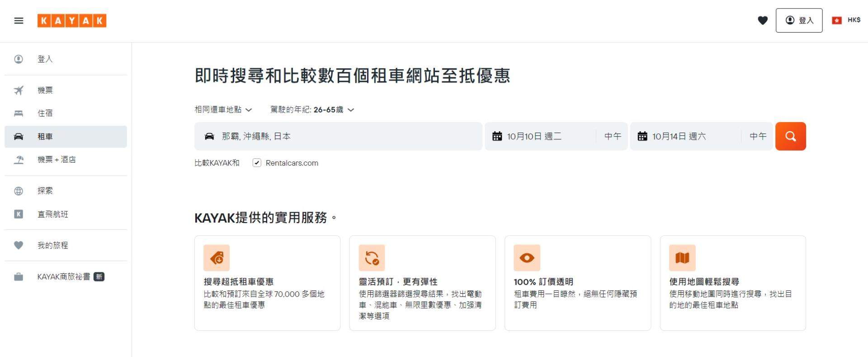The image size is (868, 357).
Task: Click the 新 badge next to KAYAK商旅祕書
Action: pos(99,277)
